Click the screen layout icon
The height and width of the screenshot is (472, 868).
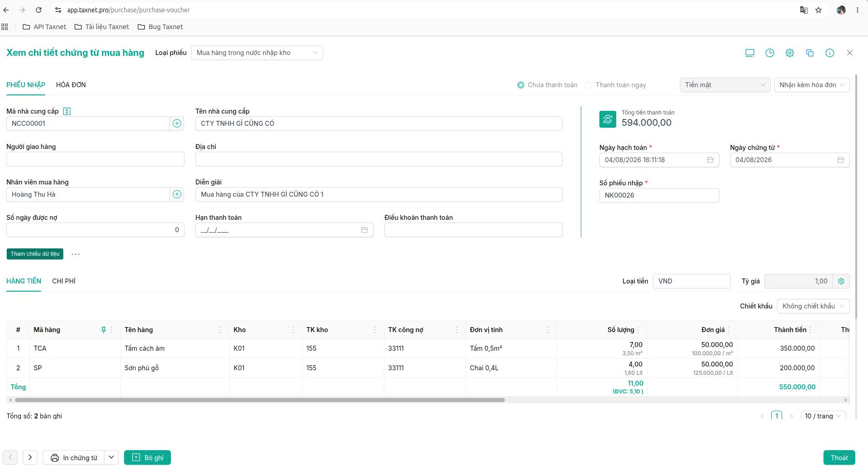pyautogui.click(x=750, y=53)
